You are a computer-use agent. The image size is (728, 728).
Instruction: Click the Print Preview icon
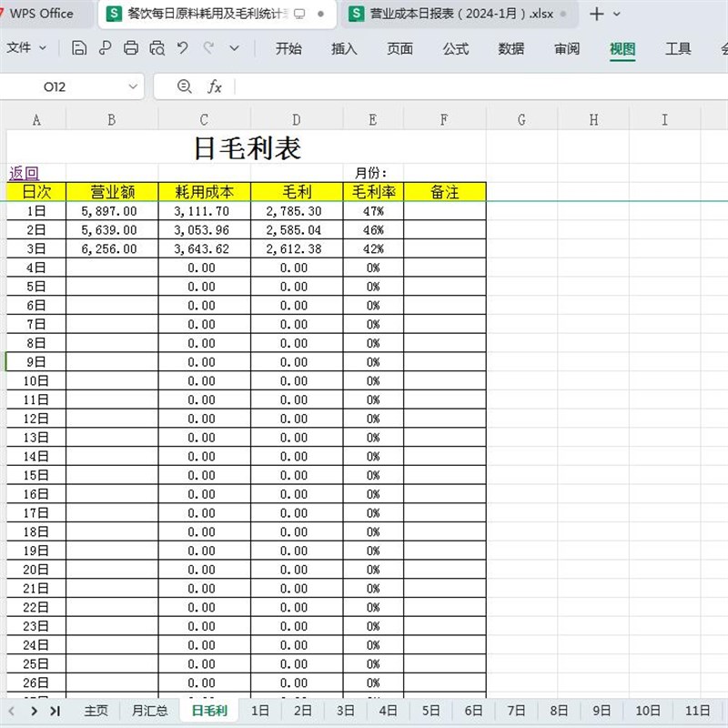click(x=159, y=47)
